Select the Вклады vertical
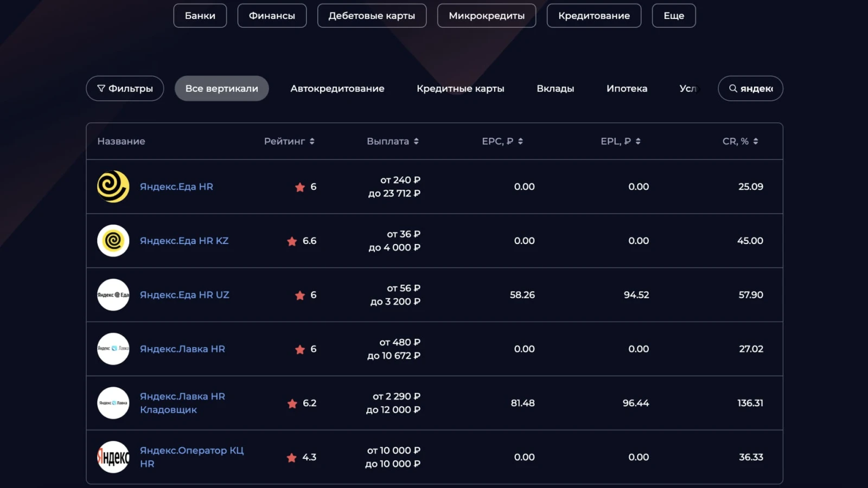The image size is (868, 488). [556, 88]
